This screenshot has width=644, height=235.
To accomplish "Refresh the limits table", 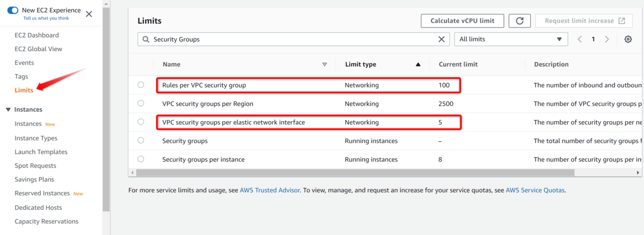I will pos(519,21).
